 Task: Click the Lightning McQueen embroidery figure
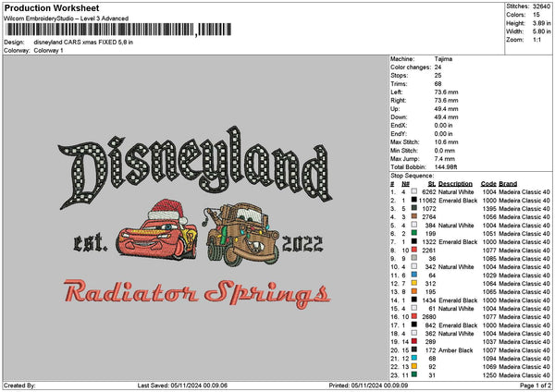(157, 230)
